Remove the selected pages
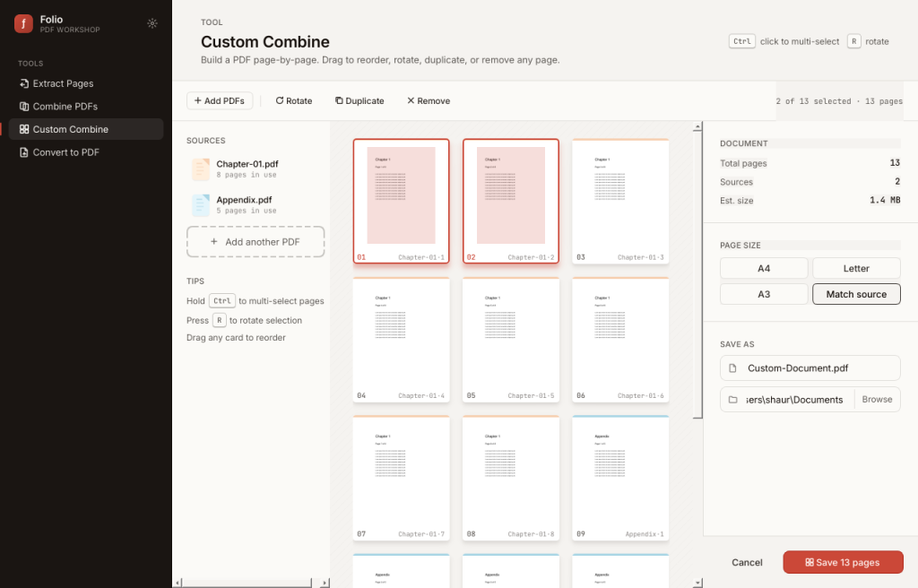 click(x=429, y=100)
